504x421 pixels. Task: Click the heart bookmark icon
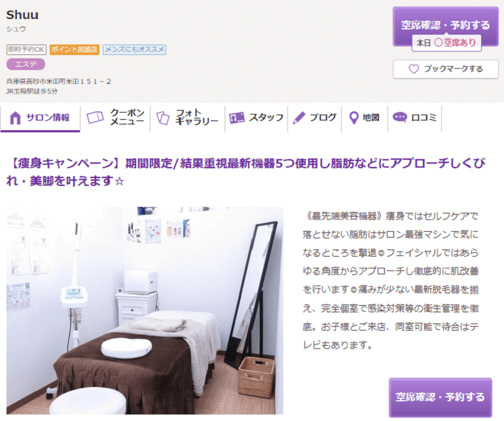point(414,69)
